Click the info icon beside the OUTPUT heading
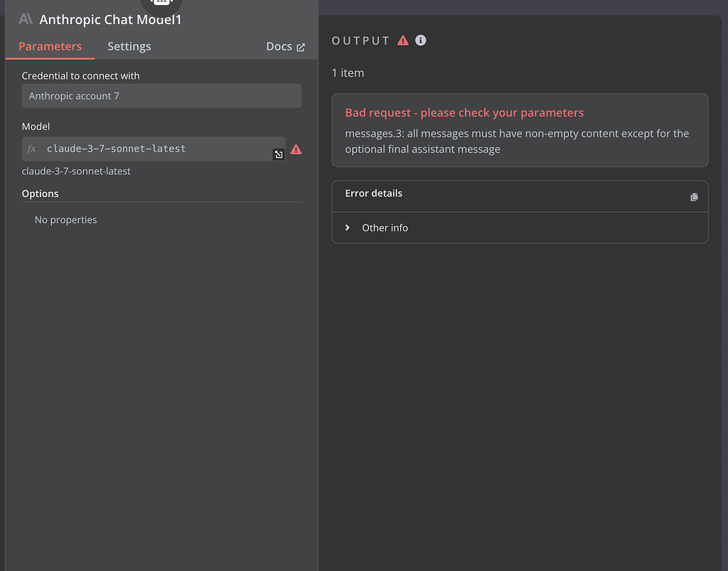The height and width of the screenshot is (571, 728). click(x=420, y=41)
